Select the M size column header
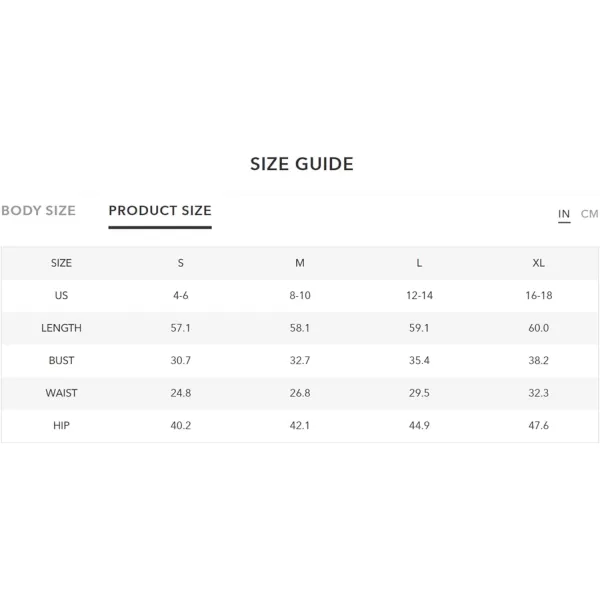This screenshot has height=600, width=600. tap(300, 263)
